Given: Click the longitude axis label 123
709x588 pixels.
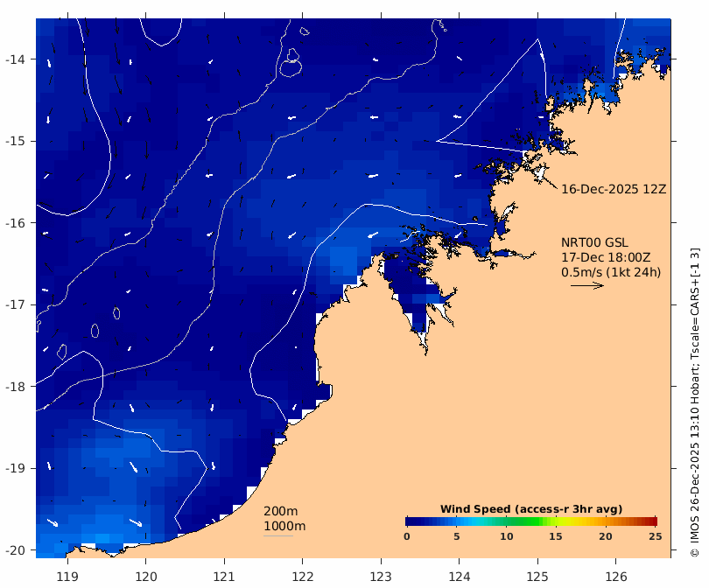Looking at the screenshot, I should [x=381, y=577].
